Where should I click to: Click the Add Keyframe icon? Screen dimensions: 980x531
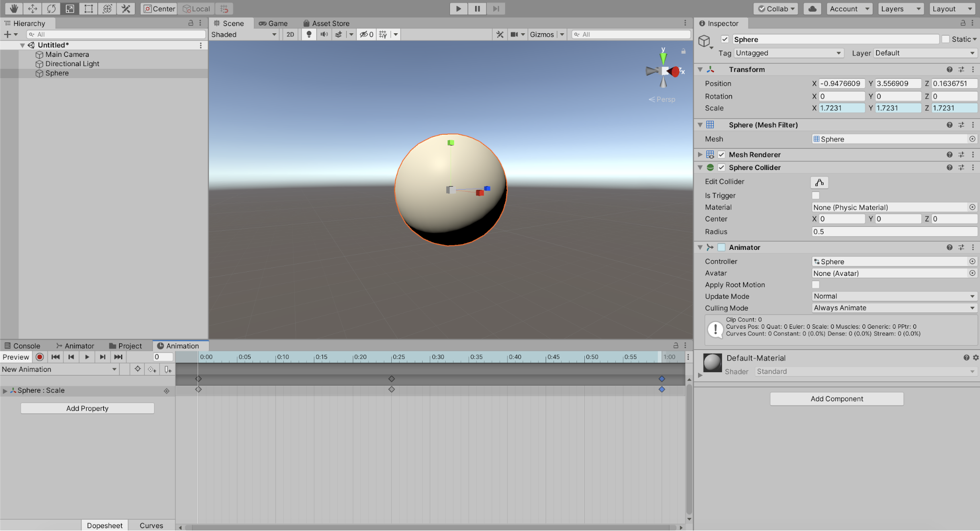[x=152, y=369]
